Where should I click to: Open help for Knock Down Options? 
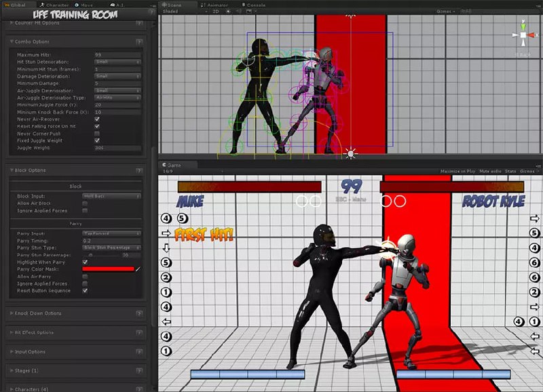point(138,313)
